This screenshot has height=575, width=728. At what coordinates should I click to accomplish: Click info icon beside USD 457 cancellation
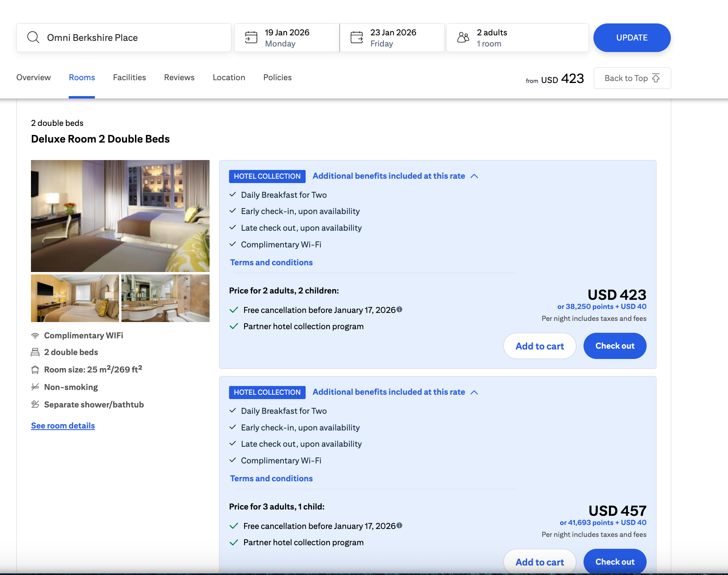click(x=399, y=525)
